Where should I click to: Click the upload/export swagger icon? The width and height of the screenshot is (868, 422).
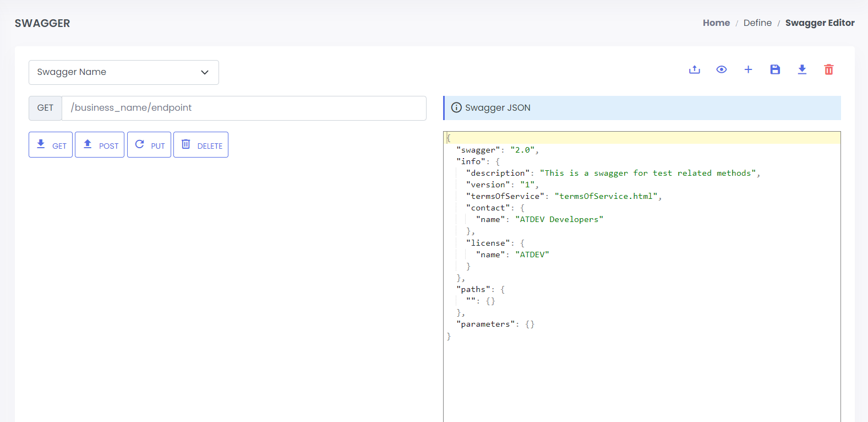coord(695,69)
